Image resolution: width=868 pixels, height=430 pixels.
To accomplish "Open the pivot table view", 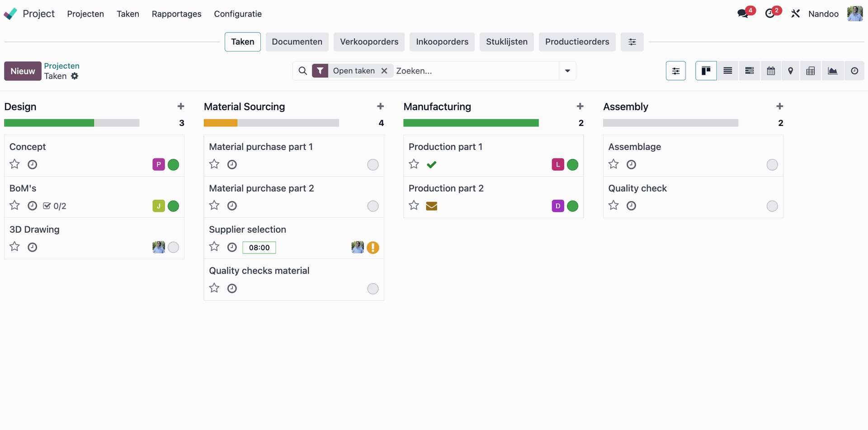I will [x=811, y=70].
